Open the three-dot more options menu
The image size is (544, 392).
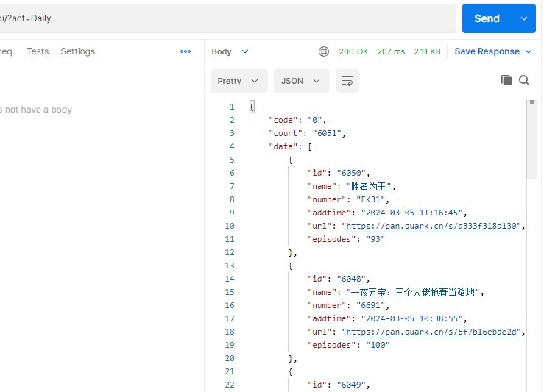tap(186, 51)
